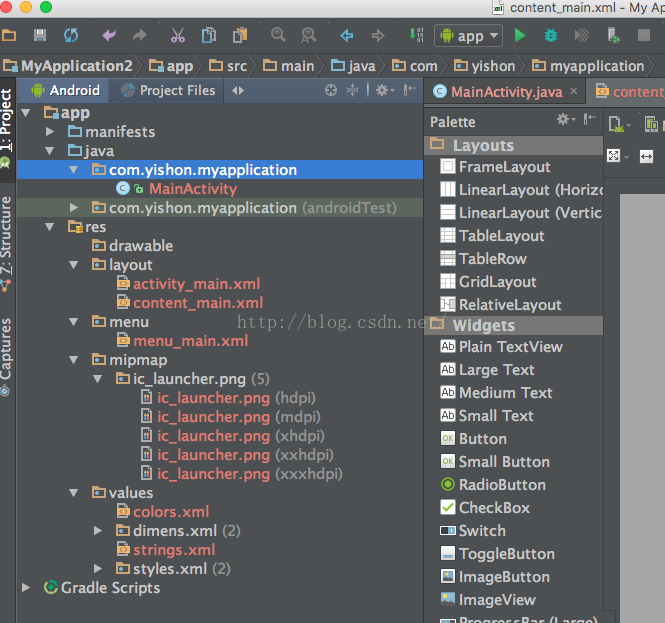Select the MainActivity class in tree
This screenshot has height=623, width=665.
click(193, 189)
